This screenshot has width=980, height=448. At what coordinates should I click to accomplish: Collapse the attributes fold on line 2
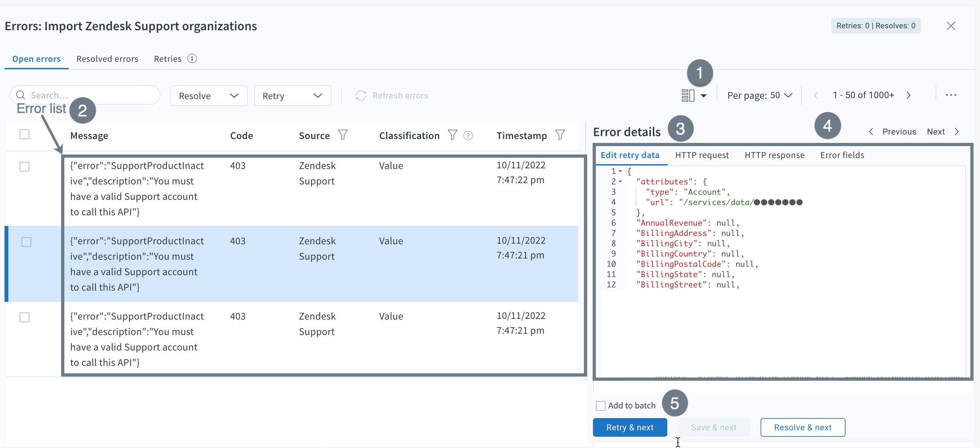(620, 182)
